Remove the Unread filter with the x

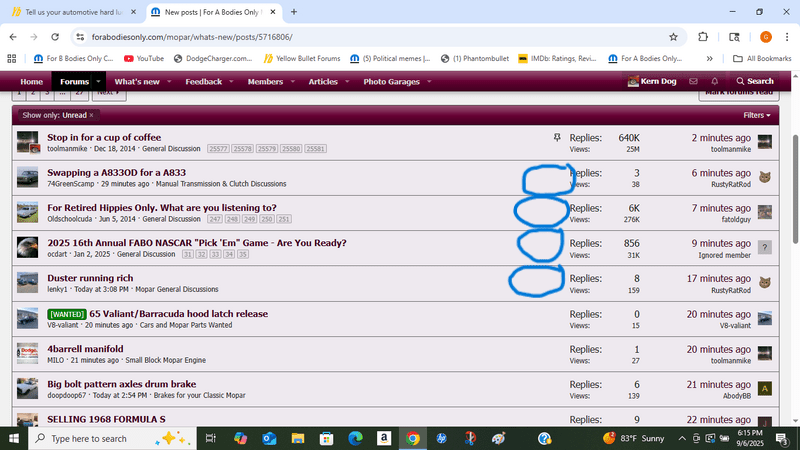[x=91, y=115]
